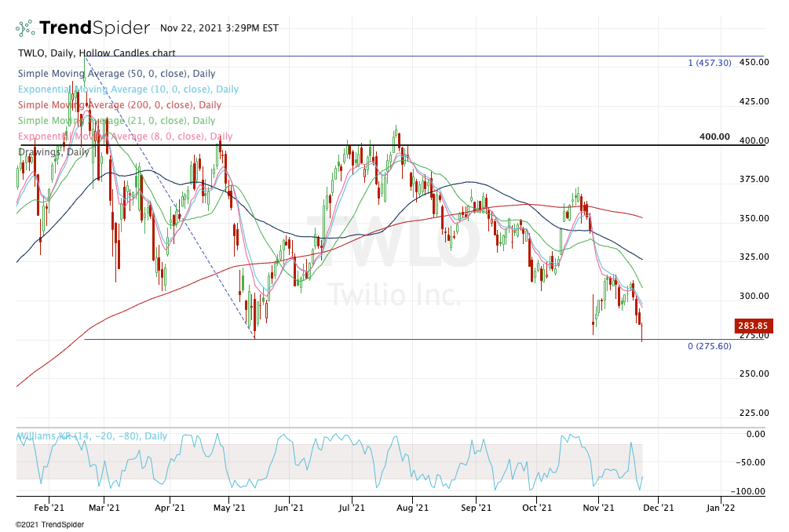Click the 225.00 price axis label
The height and width of the screenshot is (532, 789).
pos(754,413)
